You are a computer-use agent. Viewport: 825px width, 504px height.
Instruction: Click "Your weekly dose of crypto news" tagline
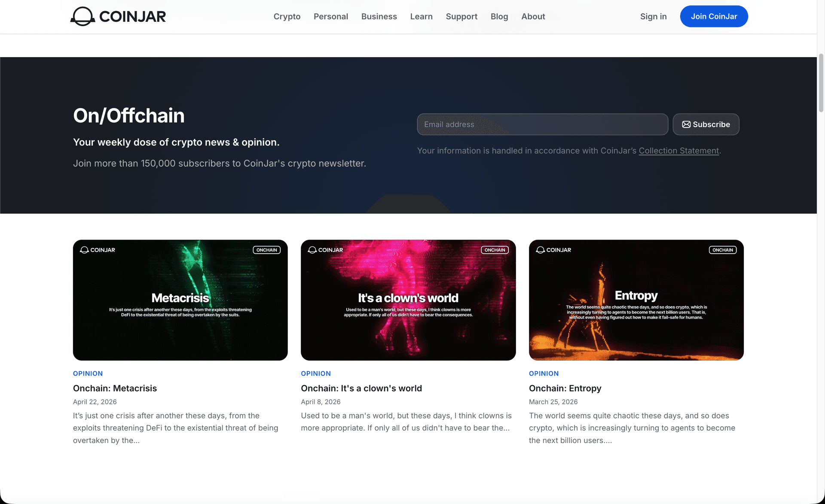[176, 142]
